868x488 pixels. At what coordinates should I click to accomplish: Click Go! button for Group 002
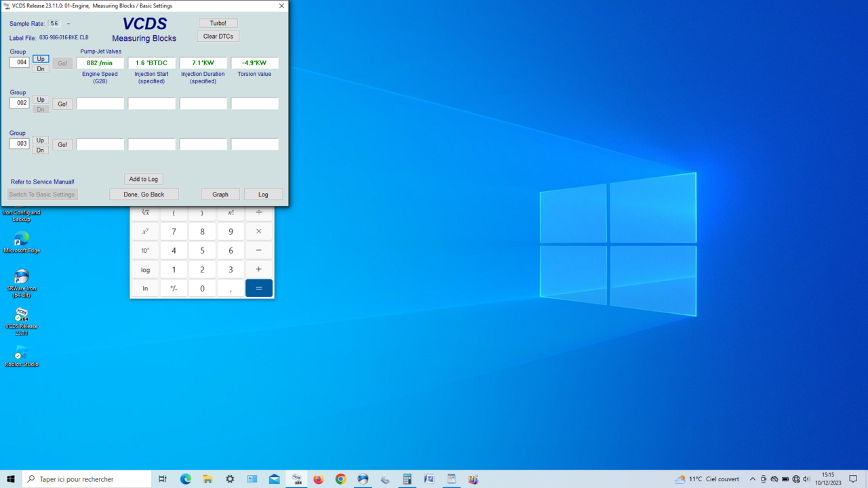pyautogui.click(x=62, y=104)
